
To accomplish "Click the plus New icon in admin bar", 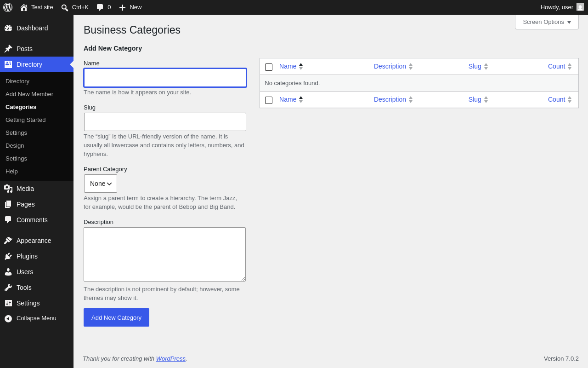I will pos(122,7).
